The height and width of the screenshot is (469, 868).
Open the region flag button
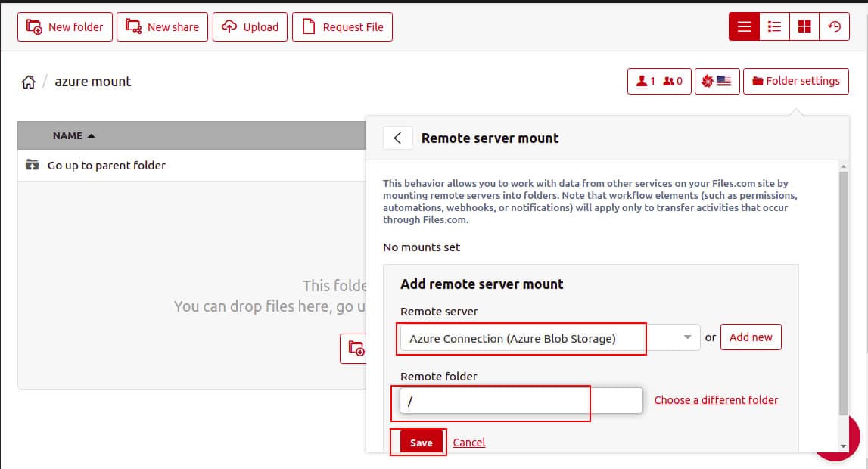(x=717, y=81)
